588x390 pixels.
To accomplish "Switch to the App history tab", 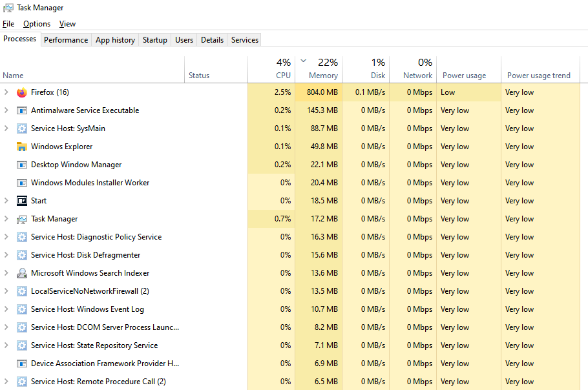I will tap(115, 40).
